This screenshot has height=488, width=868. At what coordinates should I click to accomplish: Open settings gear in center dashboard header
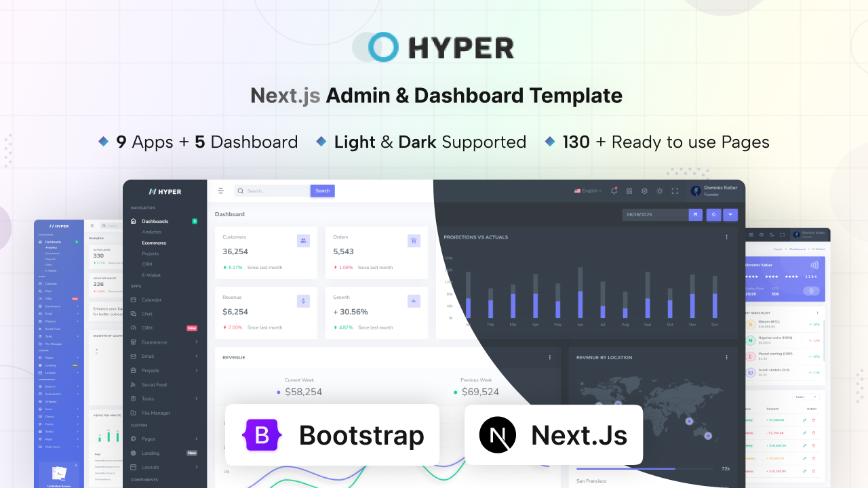coord(644,191)
